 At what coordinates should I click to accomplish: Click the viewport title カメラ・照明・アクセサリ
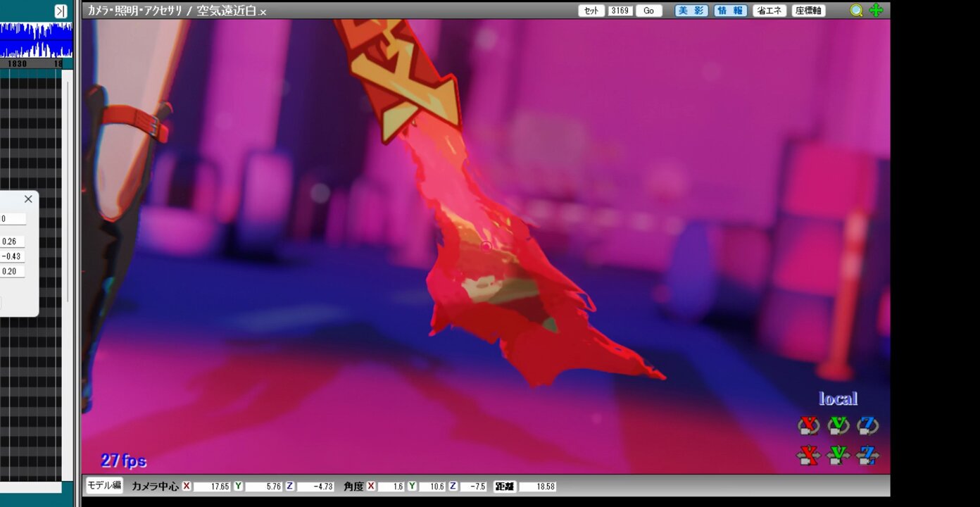pyautogui.click(x=134, y=11)
